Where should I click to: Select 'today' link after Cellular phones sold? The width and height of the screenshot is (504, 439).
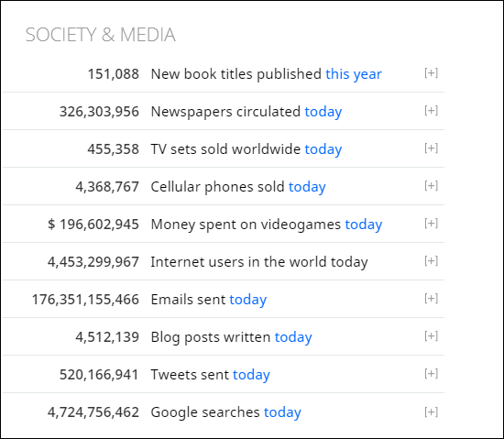point(307,187)
